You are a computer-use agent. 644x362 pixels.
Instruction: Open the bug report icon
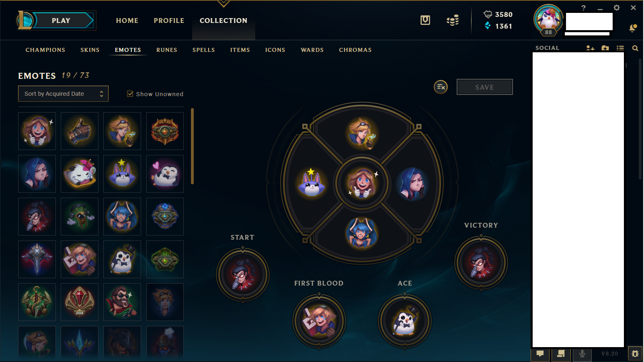635,354
